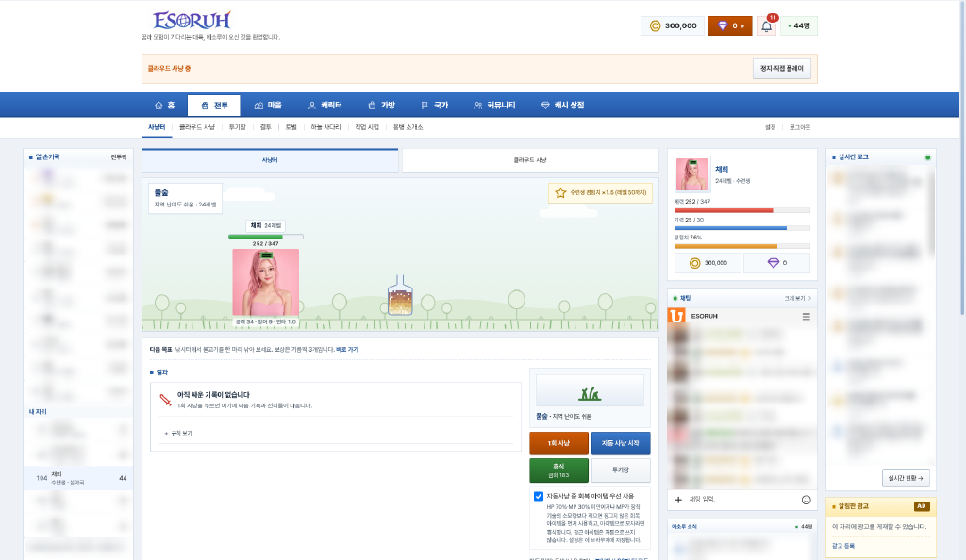Viewport: 966px width, 560px height.
Task: Click the green grass area icon
Action: 590,392
